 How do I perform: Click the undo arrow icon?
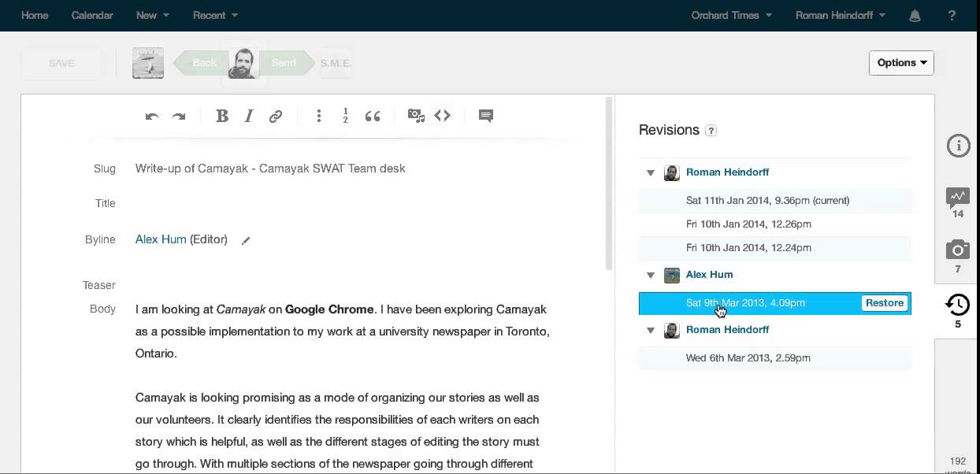[152, 117]
